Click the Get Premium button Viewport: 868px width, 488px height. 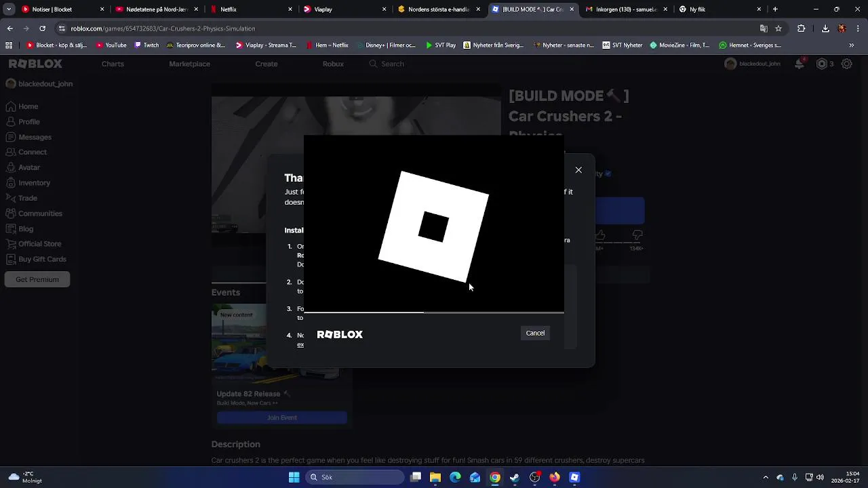[x=37, y=279]
